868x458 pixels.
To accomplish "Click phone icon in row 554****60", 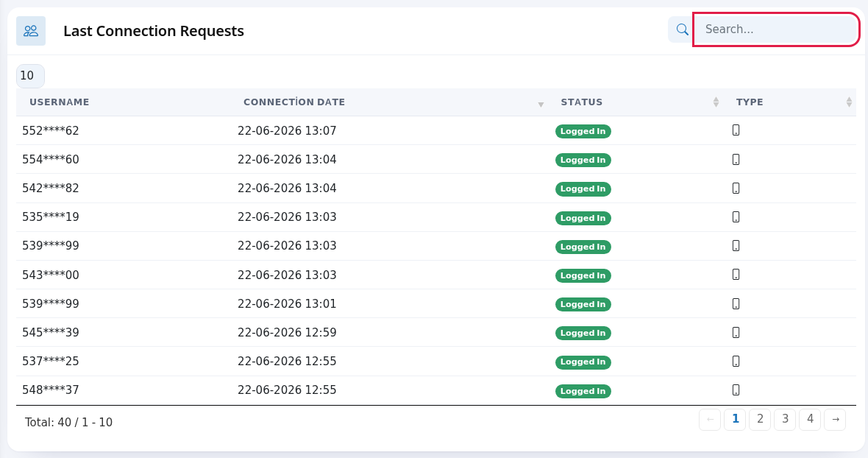I will click(x=736, y=160).
